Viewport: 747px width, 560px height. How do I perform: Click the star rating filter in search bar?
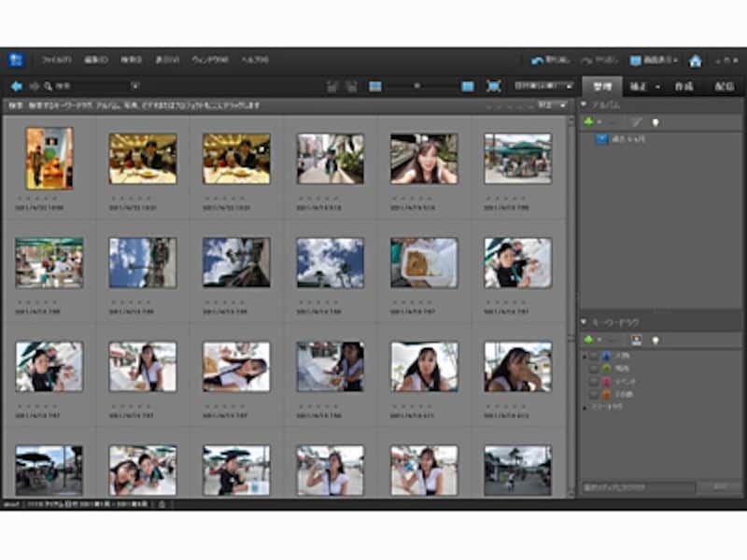point(509,106)
